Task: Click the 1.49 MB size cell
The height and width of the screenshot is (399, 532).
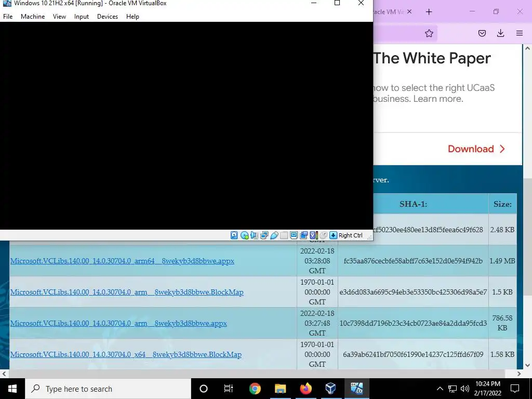Action: coord(502,261)
